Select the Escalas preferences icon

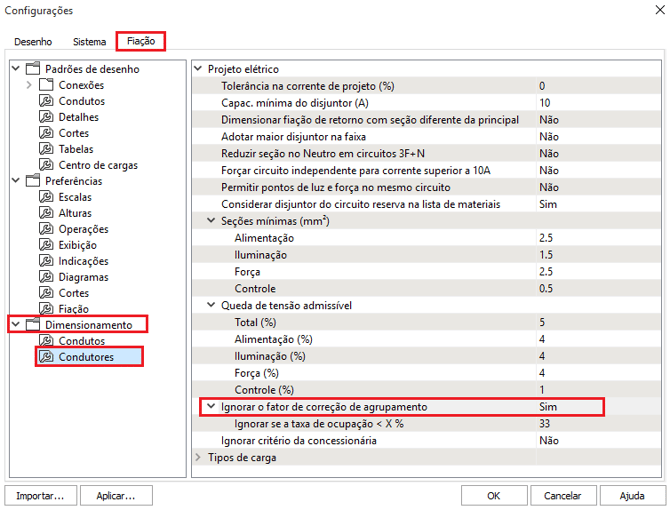point(45,197)
